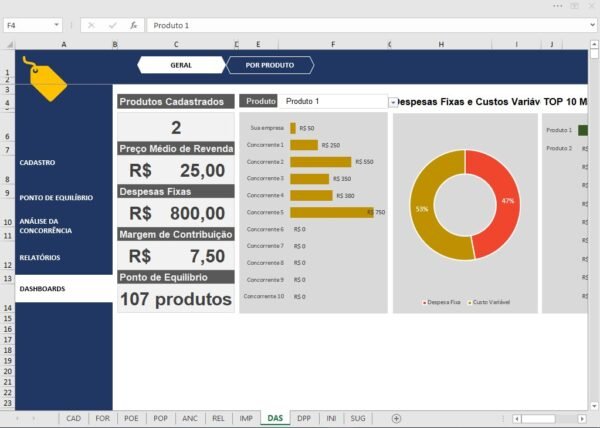This screenshot has width=600, height=428.
Task: Click the horizontal scrollbar right arrow
Action: (x=582, y=419)
